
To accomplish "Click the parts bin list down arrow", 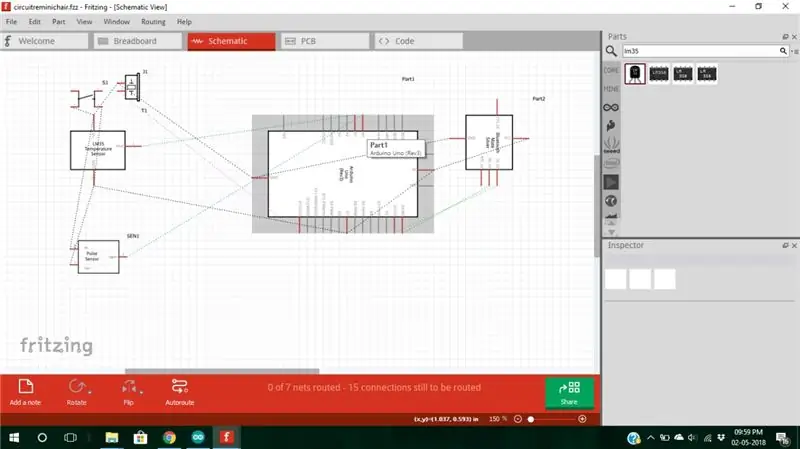I will 611,232.
